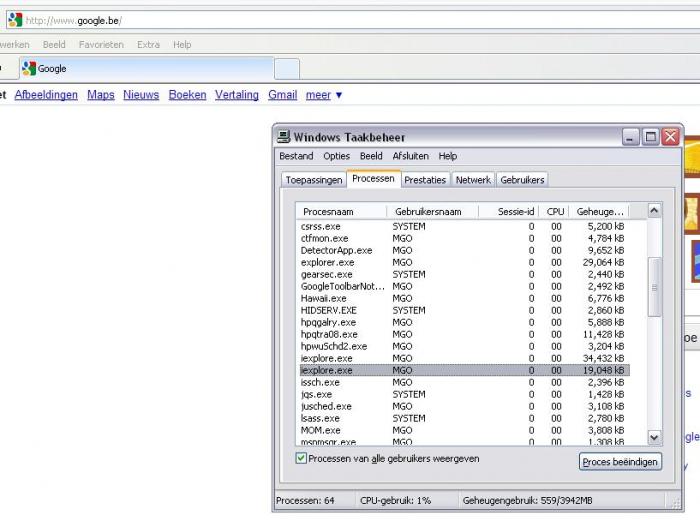Image resolution: width=700 pixels, height=527 pixels.
Task: Open the Boeken link on Google
Action: (x=188, y=95)
